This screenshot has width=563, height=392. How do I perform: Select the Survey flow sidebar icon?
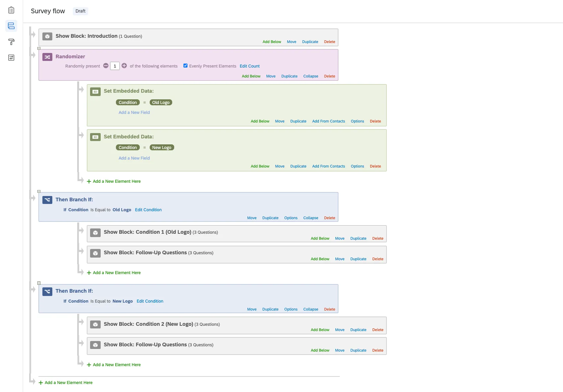point(11,26)
